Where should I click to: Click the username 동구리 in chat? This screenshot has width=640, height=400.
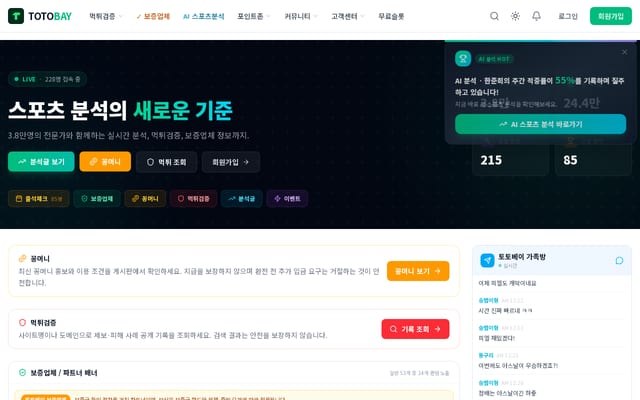point(486,356)
